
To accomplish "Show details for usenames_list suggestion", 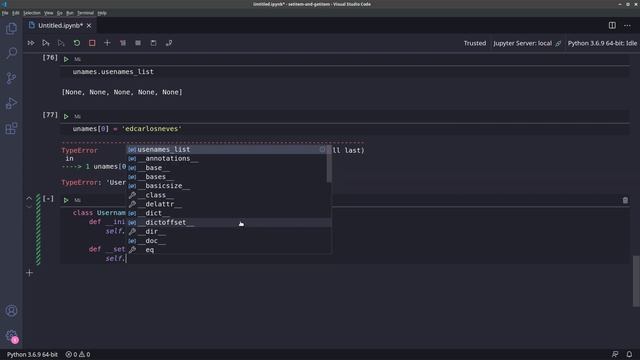I will 322,149.
